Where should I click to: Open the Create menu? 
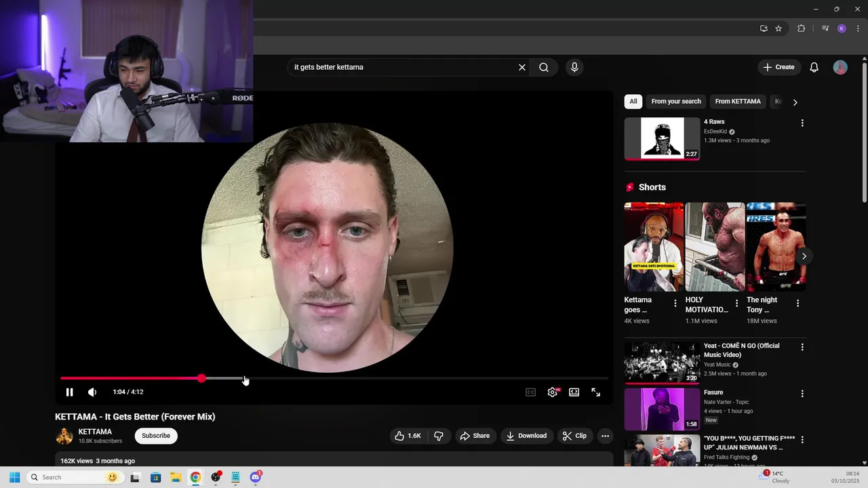778,67
